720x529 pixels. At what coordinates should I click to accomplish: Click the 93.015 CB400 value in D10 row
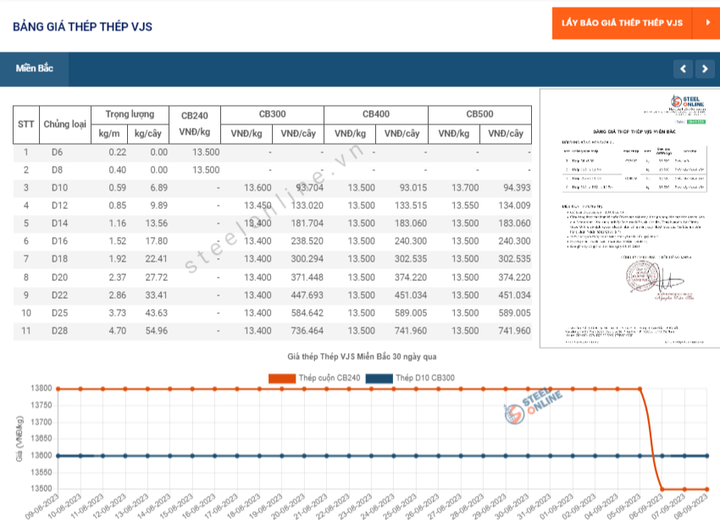click(413, 188)
